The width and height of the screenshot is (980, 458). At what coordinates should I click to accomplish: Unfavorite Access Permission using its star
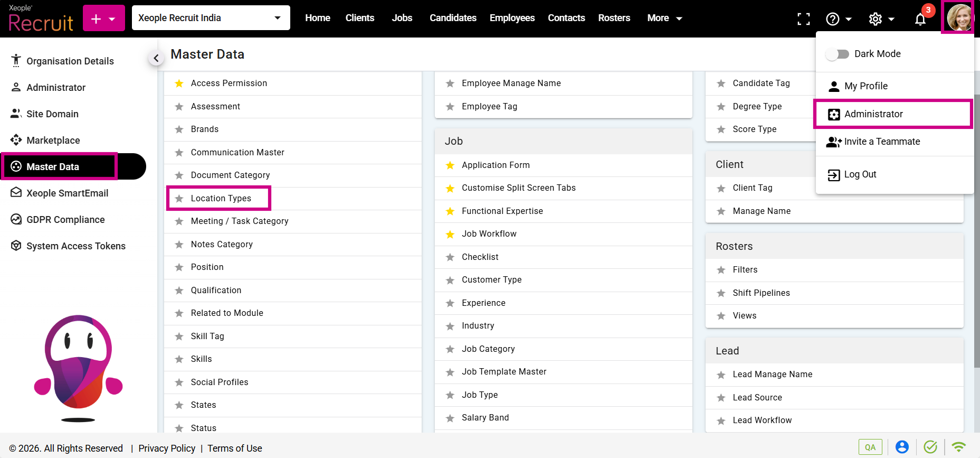[179, 83]
